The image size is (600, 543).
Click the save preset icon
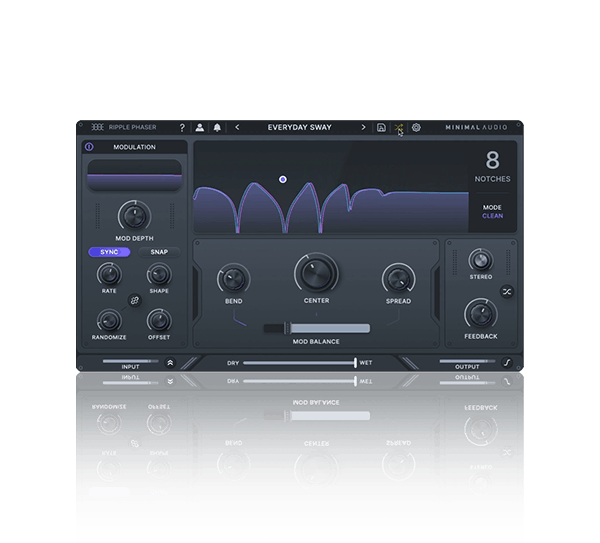pyautogui.click(x=381, y=128)
